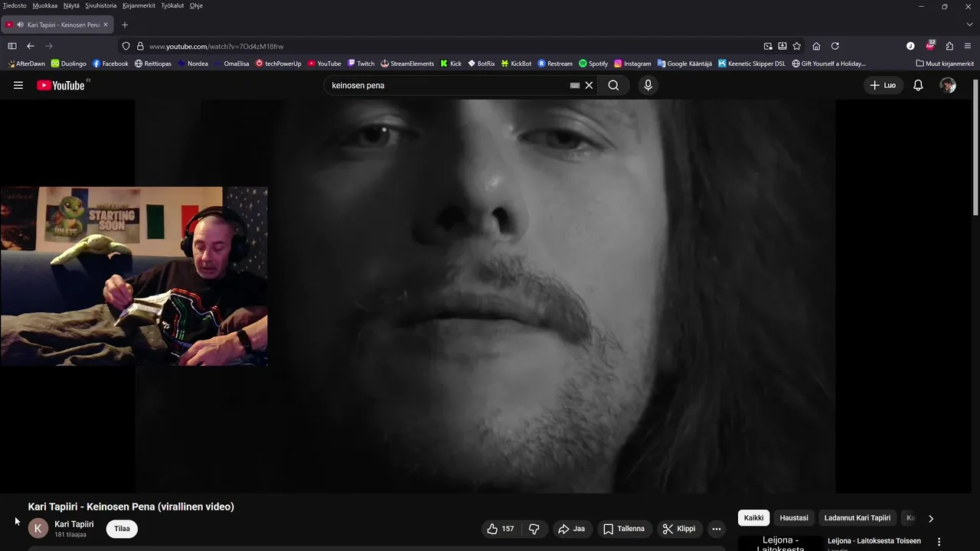Open browser home page icon
The width and height of the screenshot is (980, 551).
click(x=816, y=46)
